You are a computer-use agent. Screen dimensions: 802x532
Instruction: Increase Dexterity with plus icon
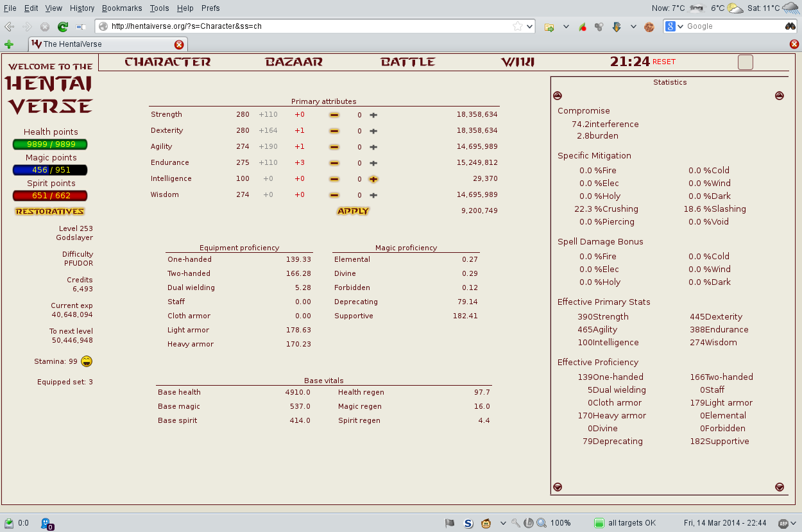coord(373,131)
